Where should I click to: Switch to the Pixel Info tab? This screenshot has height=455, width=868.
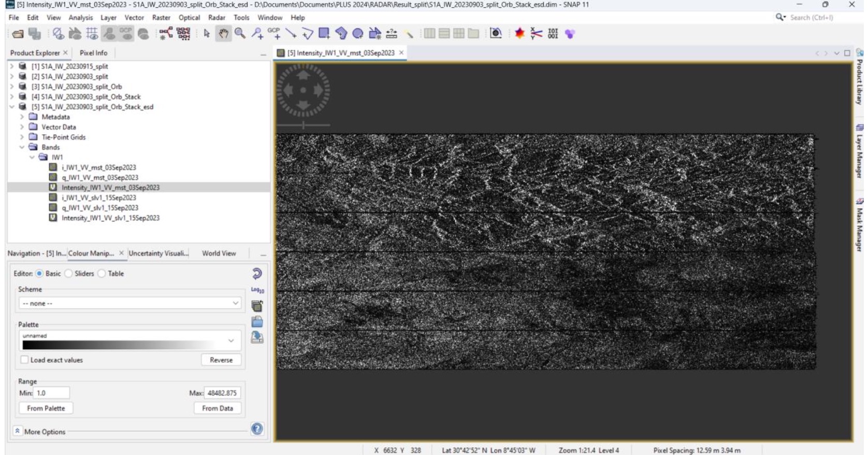[94, 53]
